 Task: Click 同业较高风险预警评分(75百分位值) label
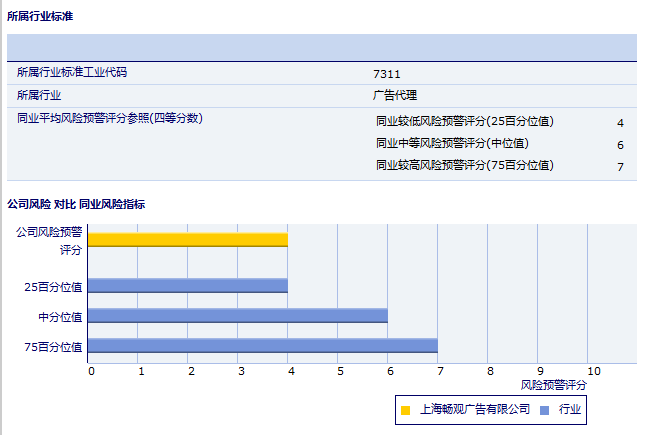pyautogui.click(x=465, y=165)
